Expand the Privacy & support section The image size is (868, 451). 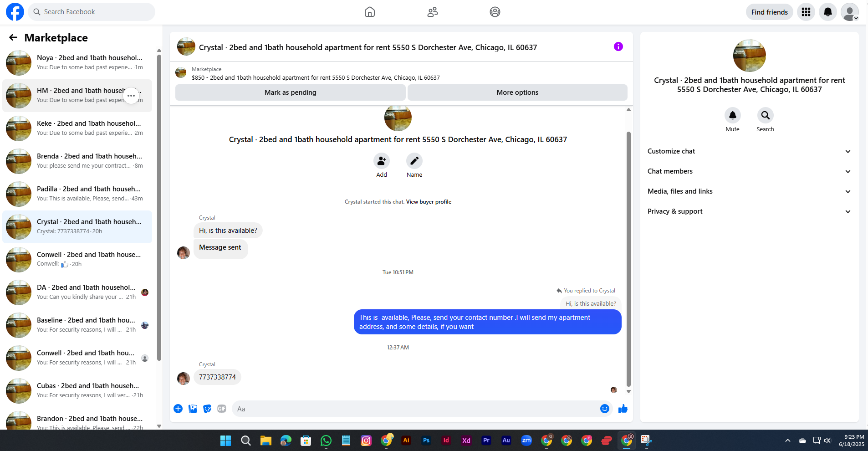tap(750, 211)
